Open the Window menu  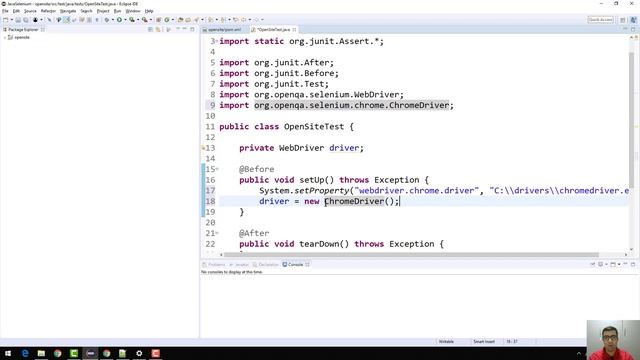click(x=133, y=11)
